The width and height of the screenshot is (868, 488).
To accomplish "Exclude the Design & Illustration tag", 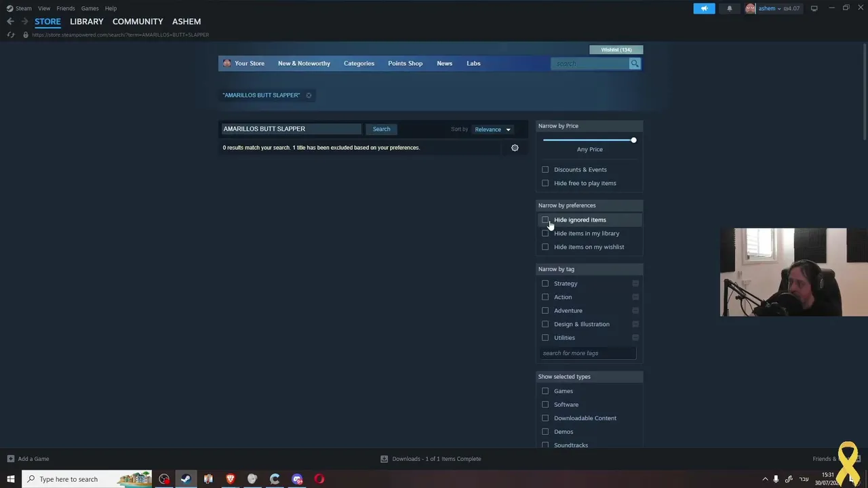I will pyautogui.click(x=635, y=324).
